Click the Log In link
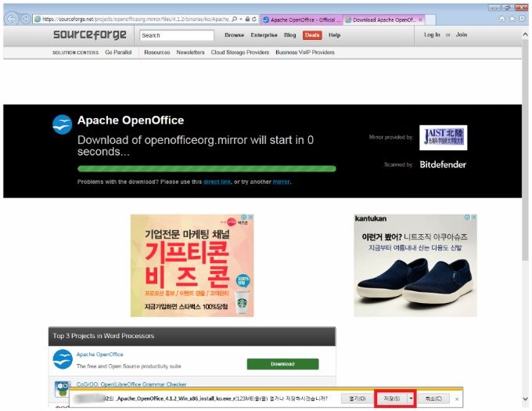Screen dimensions: 532x411 coord(432,34)
